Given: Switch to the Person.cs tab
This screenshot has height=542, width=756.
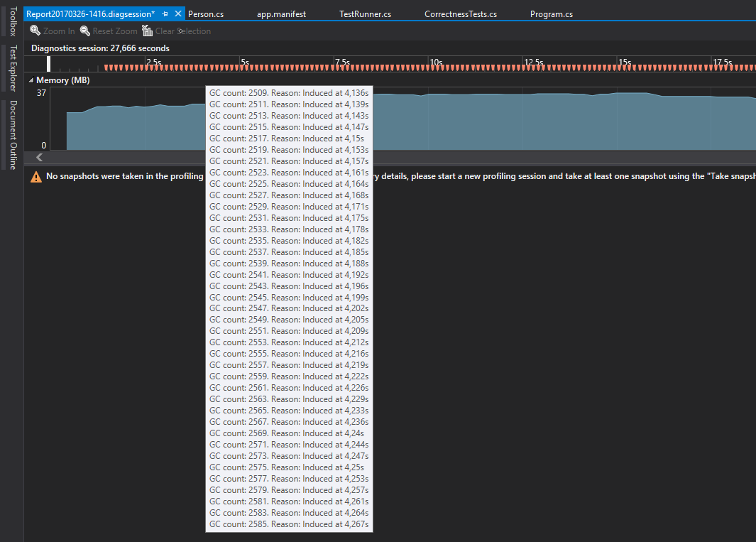Looking at the screenshot, I should click(206, 14).
